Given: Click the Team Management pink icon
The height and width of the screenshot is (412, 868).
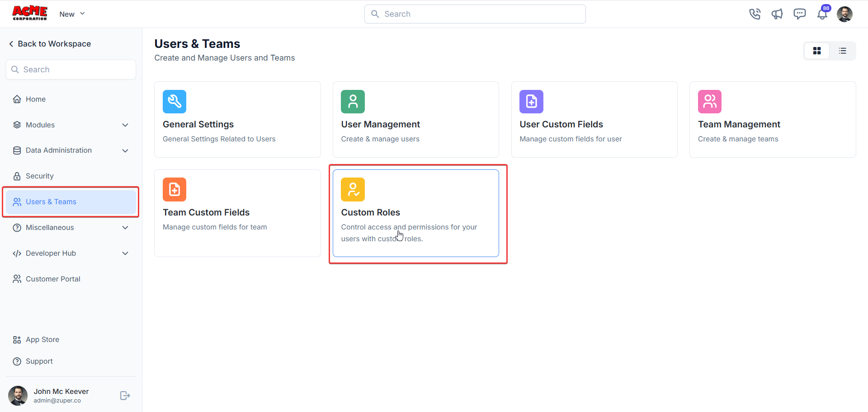Looking at the screenshot, I should click(710, 102).
